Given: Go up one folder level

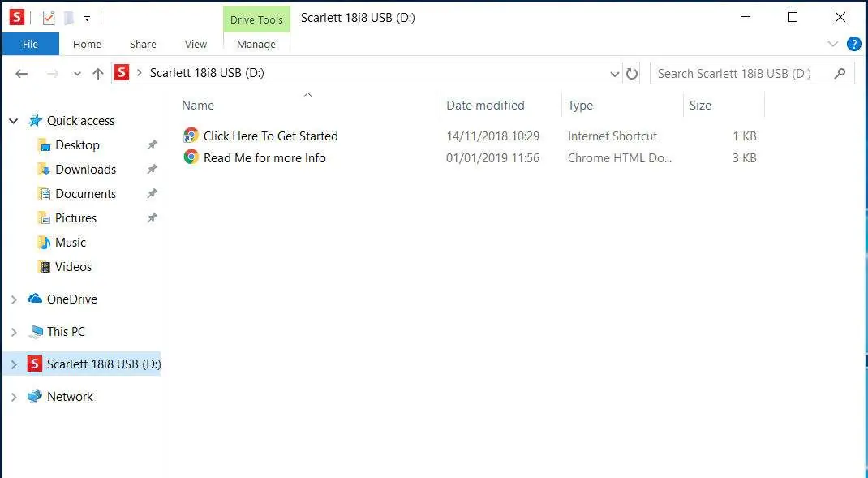Looking at the screenshot, I should (x=98, y=74).
